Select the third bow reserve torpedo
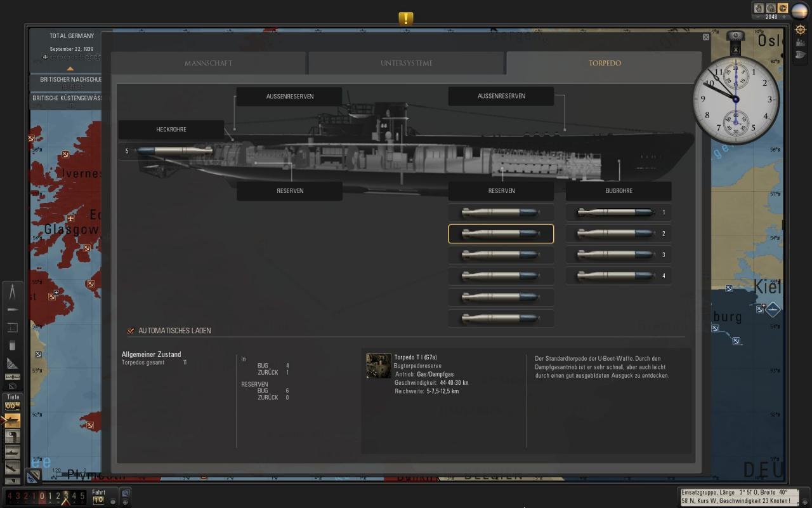 501,255
